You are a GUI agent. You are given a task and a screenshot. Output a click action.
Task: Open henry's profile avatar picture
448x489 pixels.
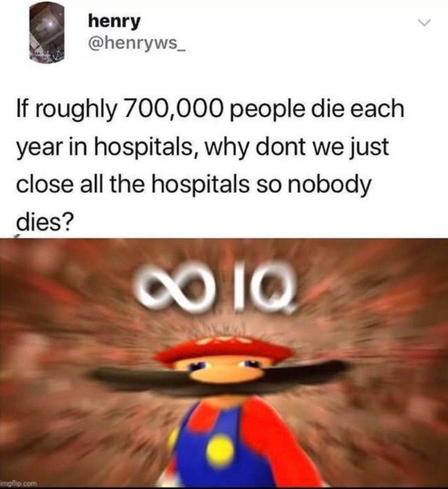pos(46,34)
